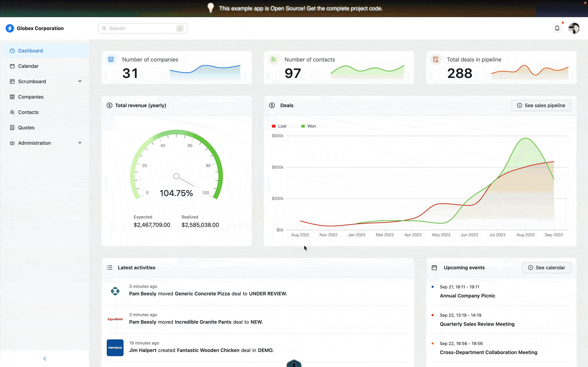
Task: Open the Calendar page from sidebar
Action: (28, 66)
